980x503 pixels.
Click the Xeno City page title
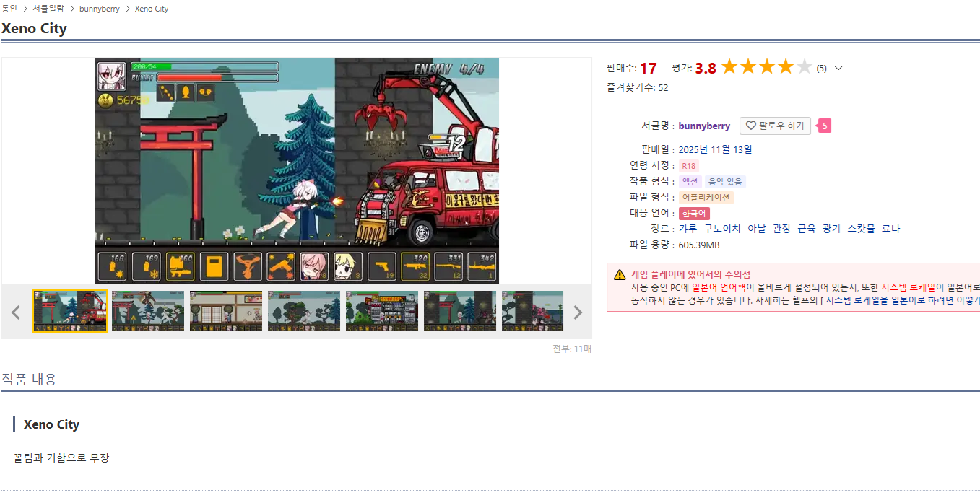tap(34, 29)
